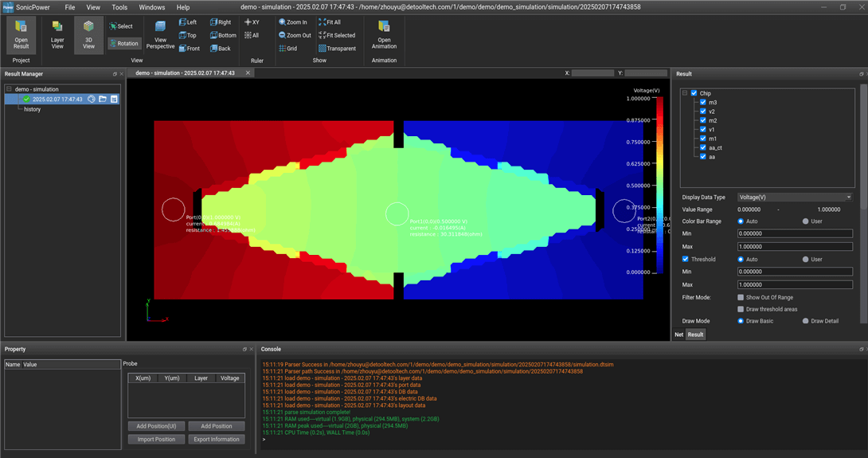Select Draw Detail radio button
The height and width of the screenshot is (458, 868).
[x=805, y=321]
